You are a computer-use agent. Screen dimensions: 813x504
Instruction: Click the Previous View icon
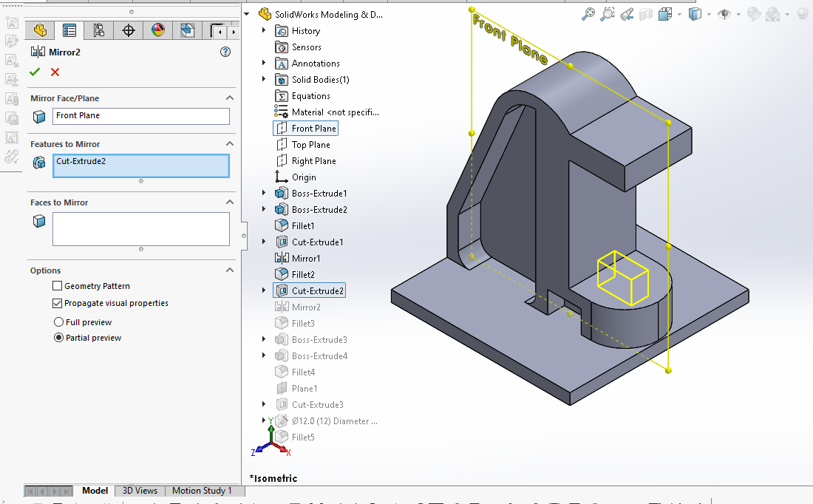click(627, 14)
